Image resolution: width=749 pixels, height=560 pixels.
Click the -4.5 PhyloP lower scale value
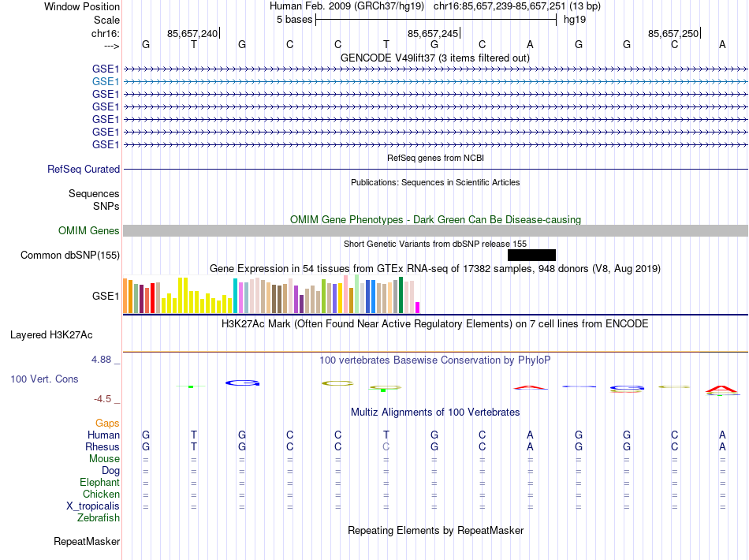click(102, 399)
